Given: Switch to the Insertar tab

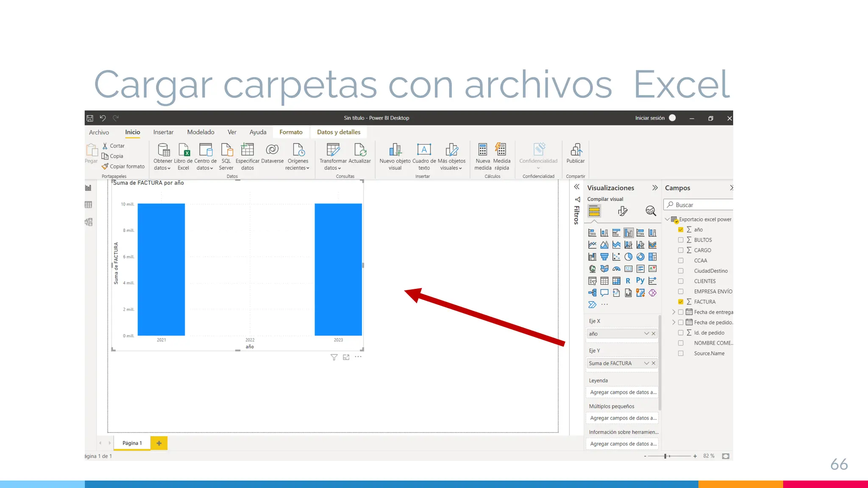Looking at the screenshot, I should [x=163, y=132].
